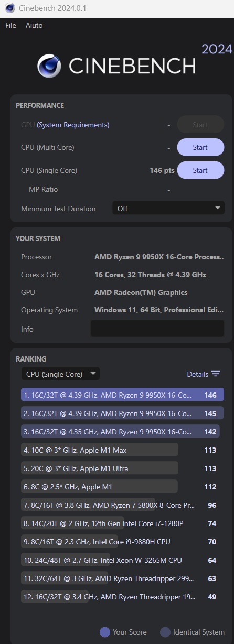Click the RANKING section header
Screen dimensions: 234x644
31,359
